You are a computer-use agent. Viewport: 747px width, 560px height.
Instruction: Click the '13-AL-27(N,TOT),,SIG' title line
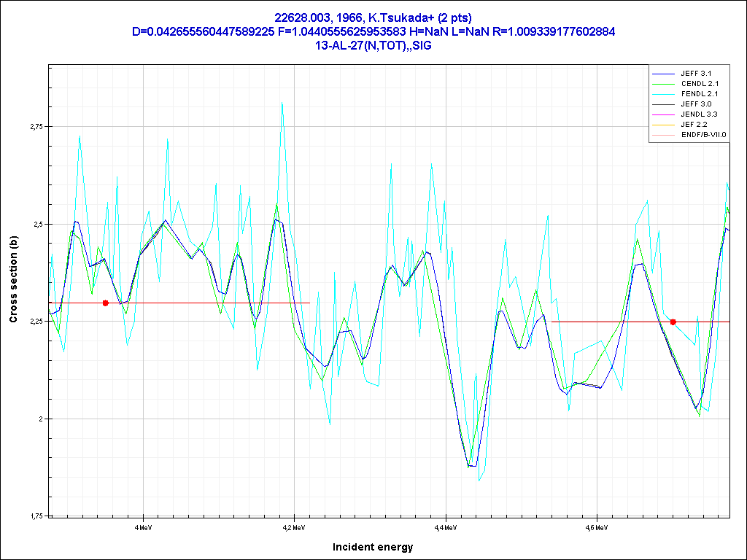[373, 45]
